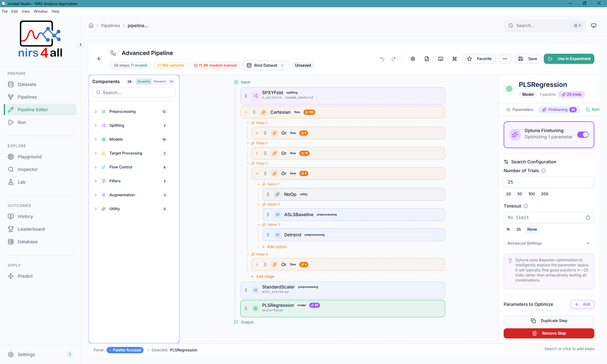Click the Use in Experiment button
This screenshot has height=364, width=607.
click(569, 59)
